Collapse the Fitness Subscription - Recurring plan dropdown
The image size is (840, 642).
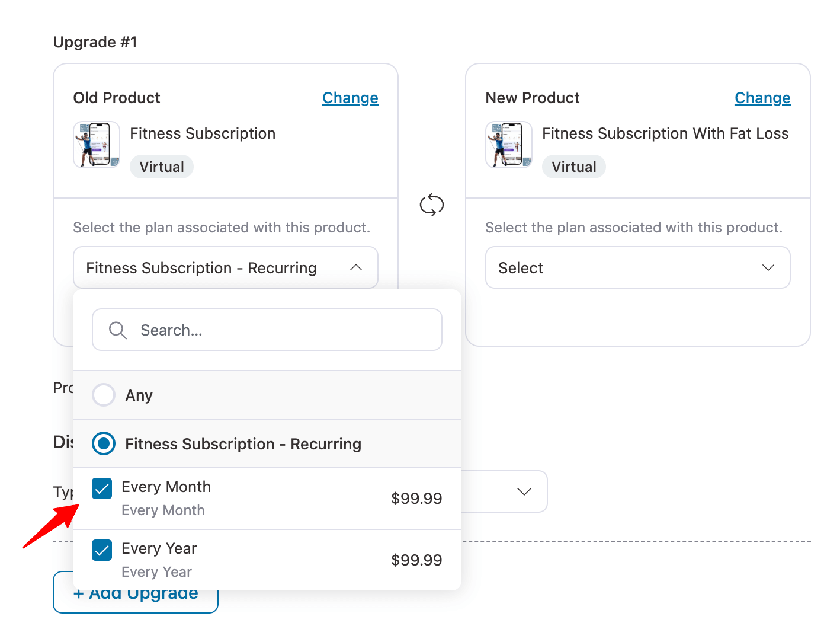tap(356, 267)
